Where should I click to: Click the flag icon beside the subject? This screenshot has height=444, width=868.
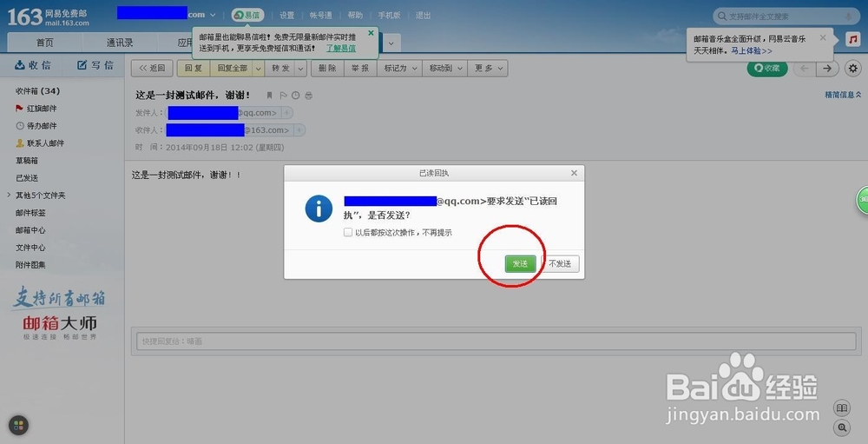[x=283, y=96]
